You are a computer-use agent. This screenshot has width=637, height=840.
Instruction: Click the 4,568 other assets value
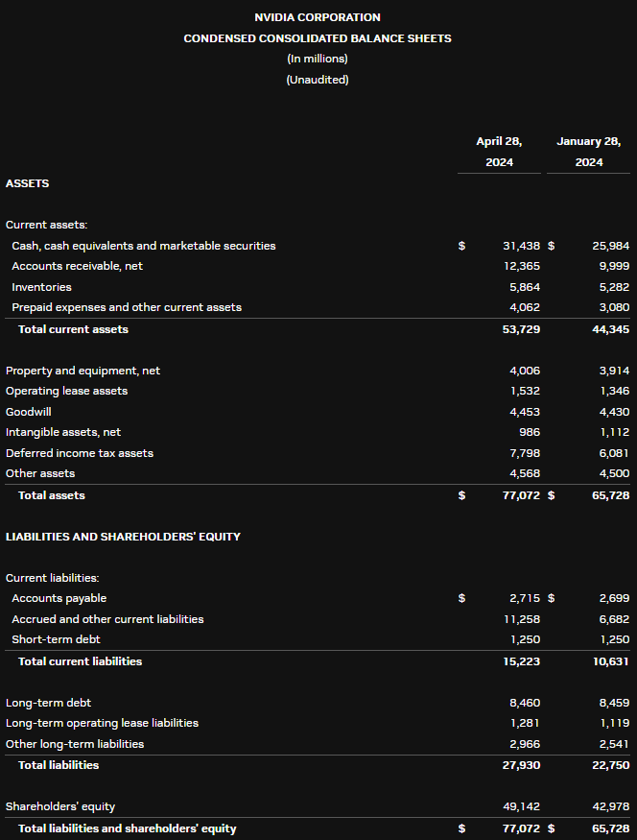coord(525,473)
